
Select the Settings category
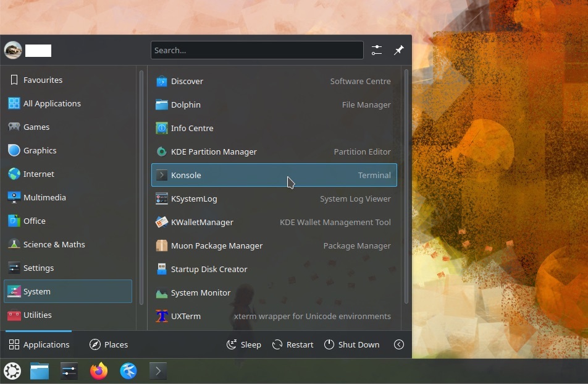pos(68,268)
